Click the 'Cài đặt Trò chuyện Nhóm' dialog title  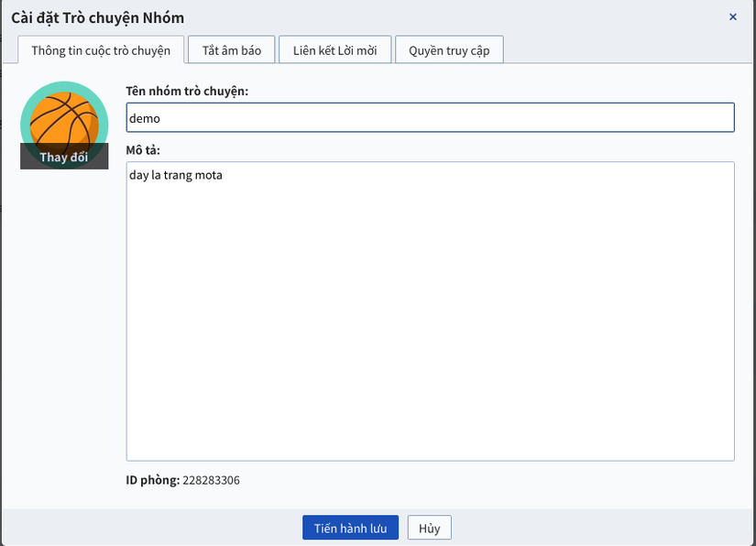click(98, 17)
